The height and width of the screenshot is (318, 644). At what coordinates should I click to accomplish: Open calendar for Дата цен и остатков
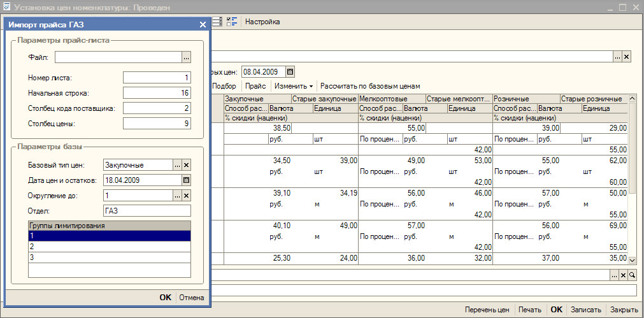(x=186, y=180)
